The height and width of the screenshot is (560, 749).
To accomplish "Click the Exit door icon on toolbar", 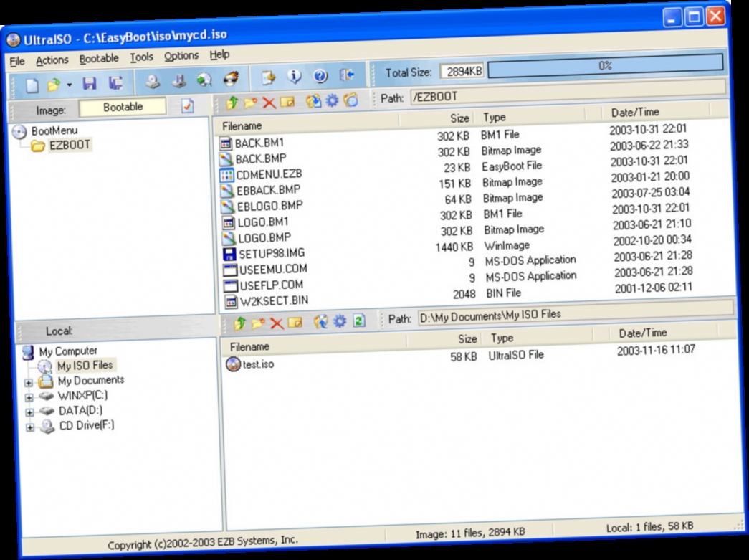I will [x=346, y=75].
